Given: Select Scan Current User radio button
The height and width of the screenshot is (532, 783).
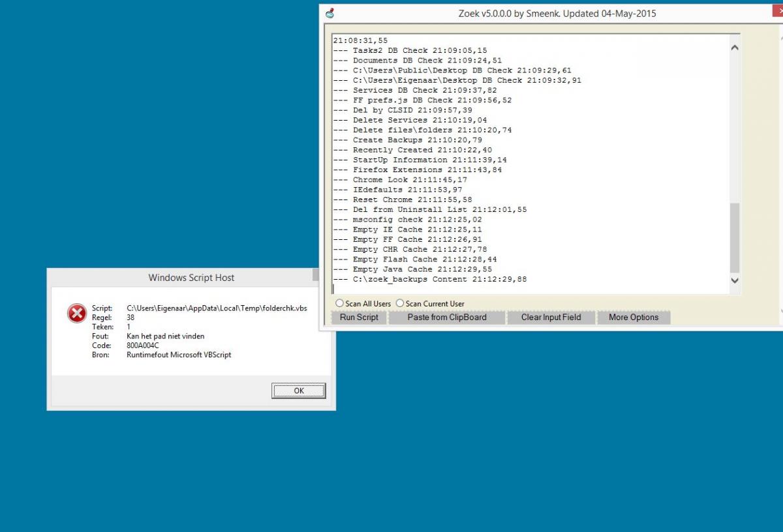Looking at the screenshot, I should [x=400, y=303].
